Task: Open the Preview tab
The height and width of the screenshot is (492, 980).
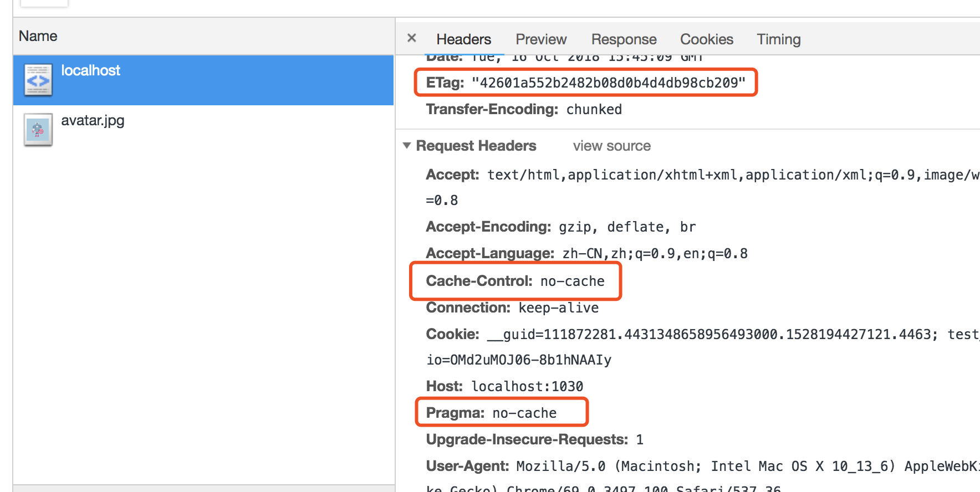Action: pyautogui.click(x=541, y=39)
